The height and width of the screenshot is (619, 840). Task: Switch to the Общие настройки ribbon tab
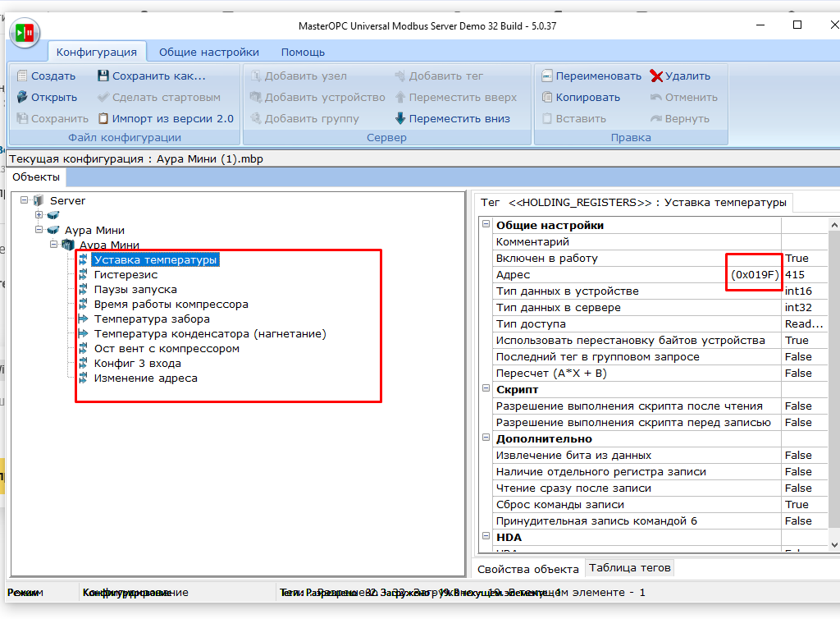pos(209,52)
